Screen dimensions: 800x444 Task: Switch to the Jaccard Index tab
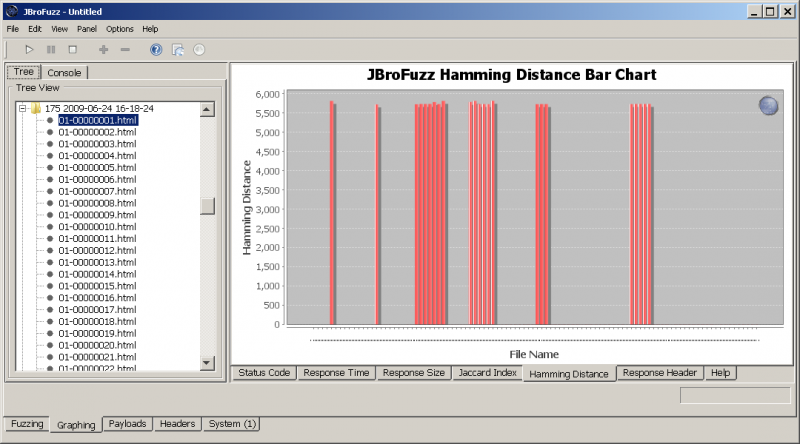pyautogui.click(x=487, y=372)
